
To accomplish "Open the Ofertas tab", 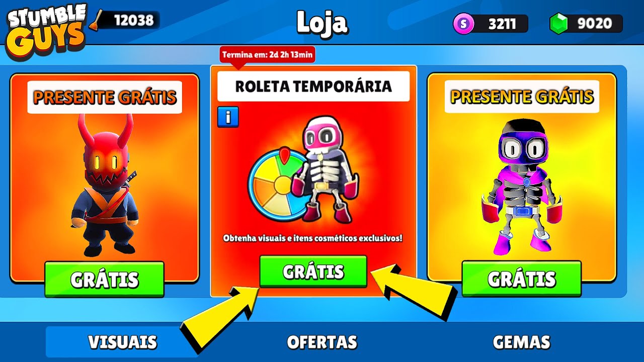I will [322, 342].
